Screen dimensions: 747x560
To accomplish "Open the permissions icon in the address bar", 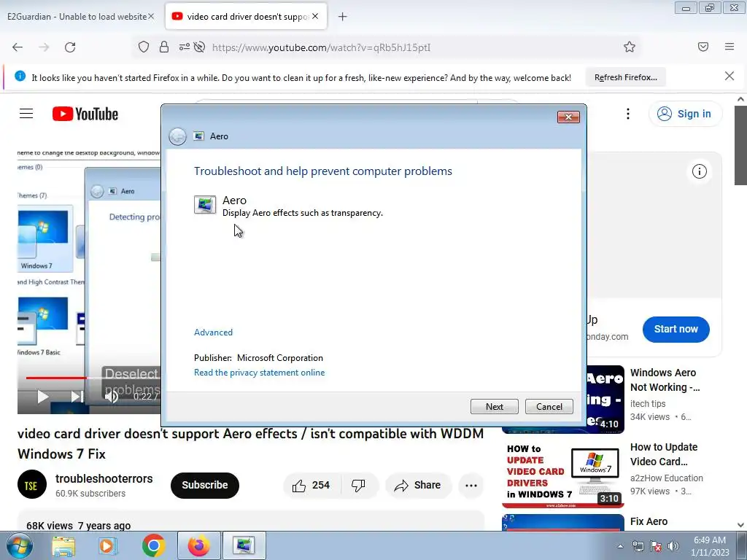I will point(185,47).
